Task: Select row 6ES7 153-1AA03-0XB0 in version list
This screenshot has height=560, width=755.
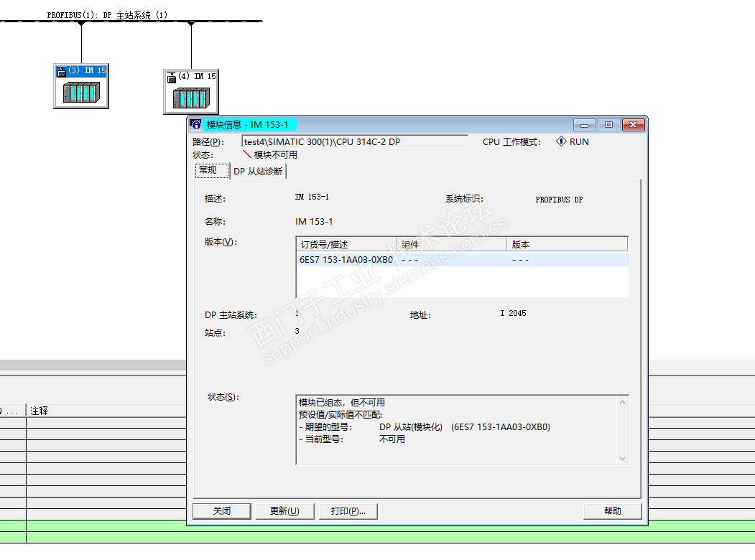Action: point(462,260)
